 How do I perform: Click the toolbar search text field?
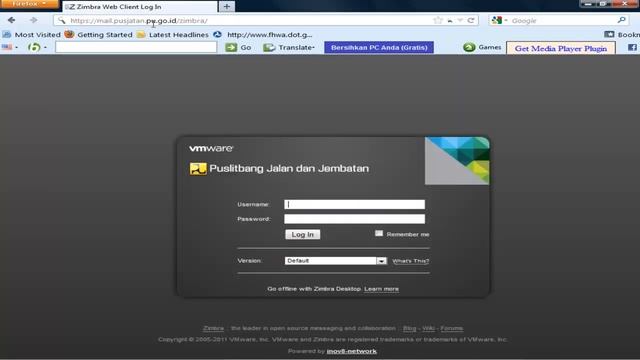click(x=136, y=47)
